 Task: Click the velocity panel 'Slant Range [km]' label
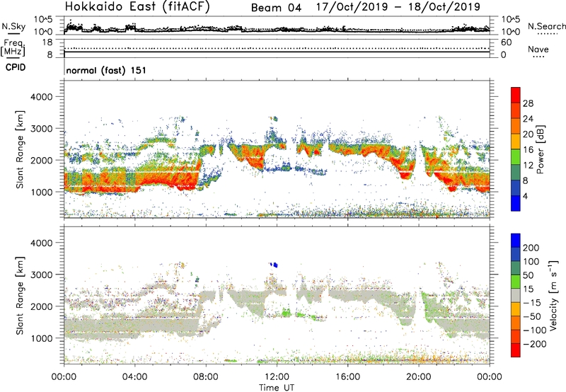coord(20,296)
